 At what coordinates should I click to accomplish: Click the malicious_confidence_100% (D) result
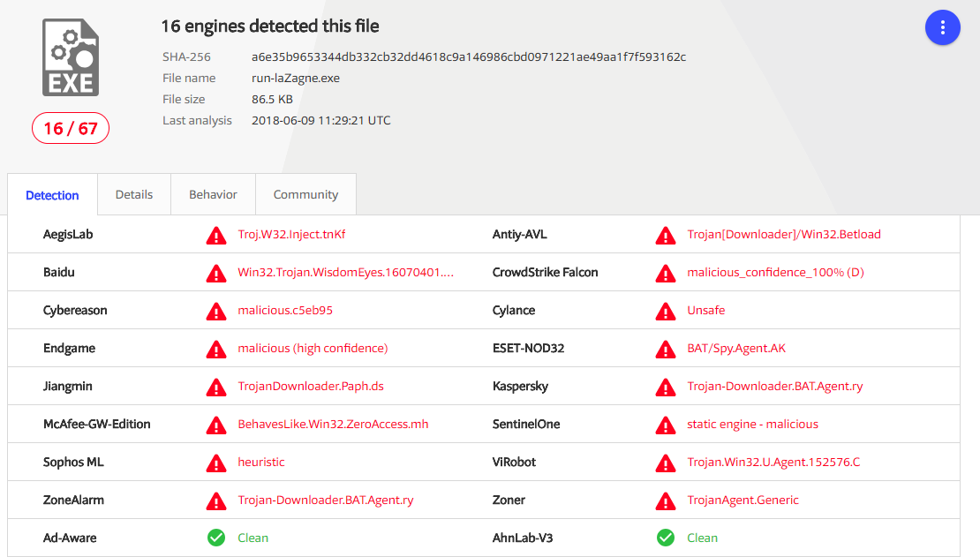pos(776,273)
